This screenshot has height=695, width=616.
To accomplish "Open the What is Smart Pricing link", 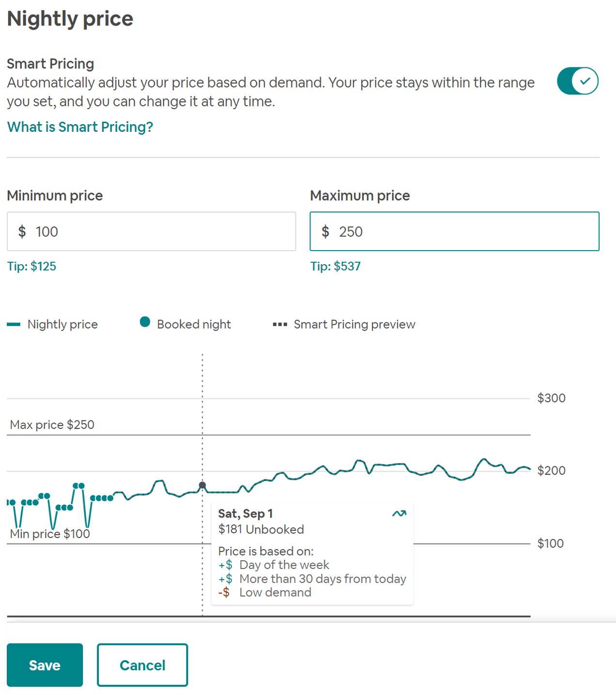I will click(80, 127).
